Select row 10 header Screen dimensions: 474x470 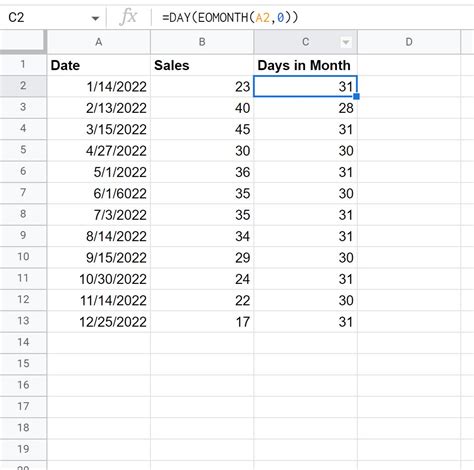[23, 257]
